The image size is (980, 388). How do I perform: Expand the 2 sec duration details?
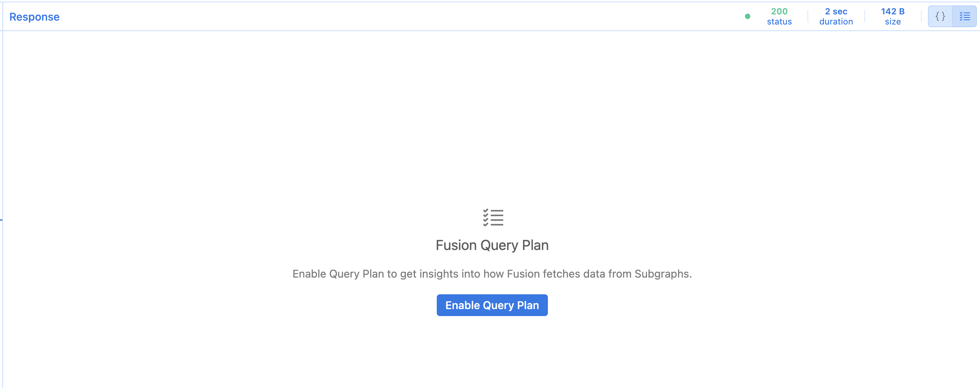(x=836, y=16)
